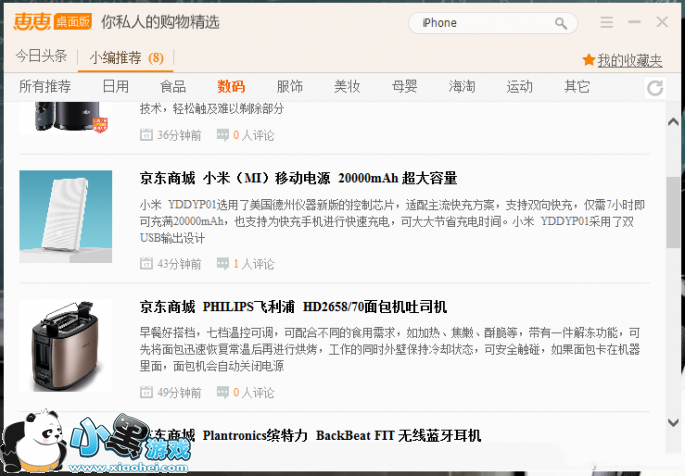Select 数码 category
Screen dimensions: 685x476
click(231, 86)
